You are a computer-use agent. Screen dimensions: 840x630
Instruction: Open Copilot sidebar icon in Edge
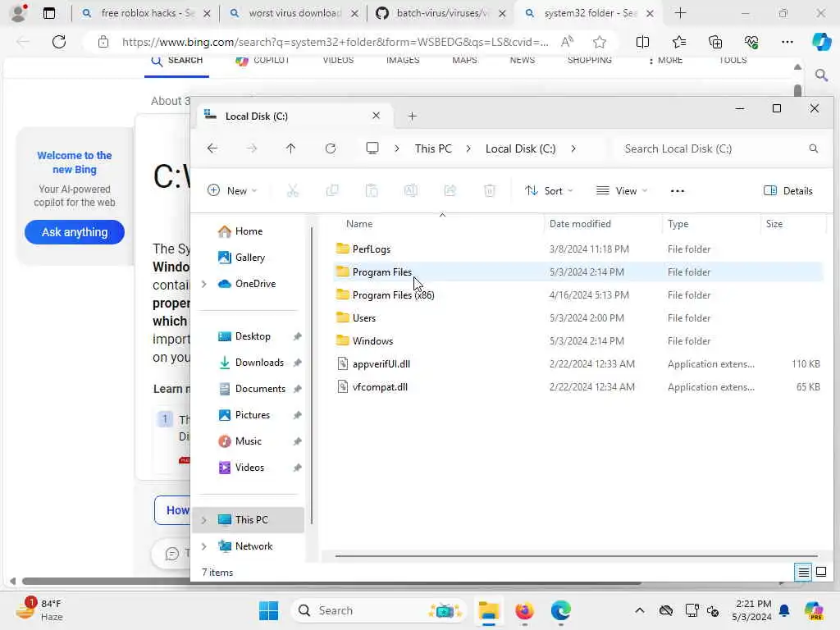(820, 41)
